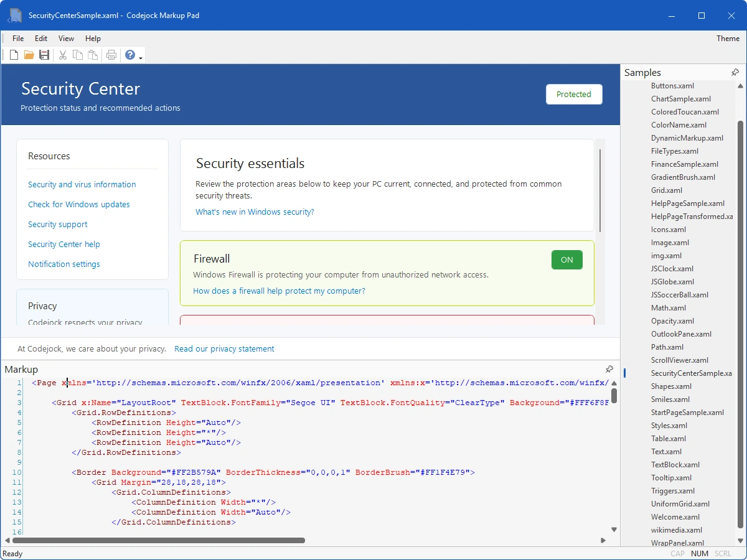
Task: Select ColorName.xaml sample
Action: pos(679,125)
